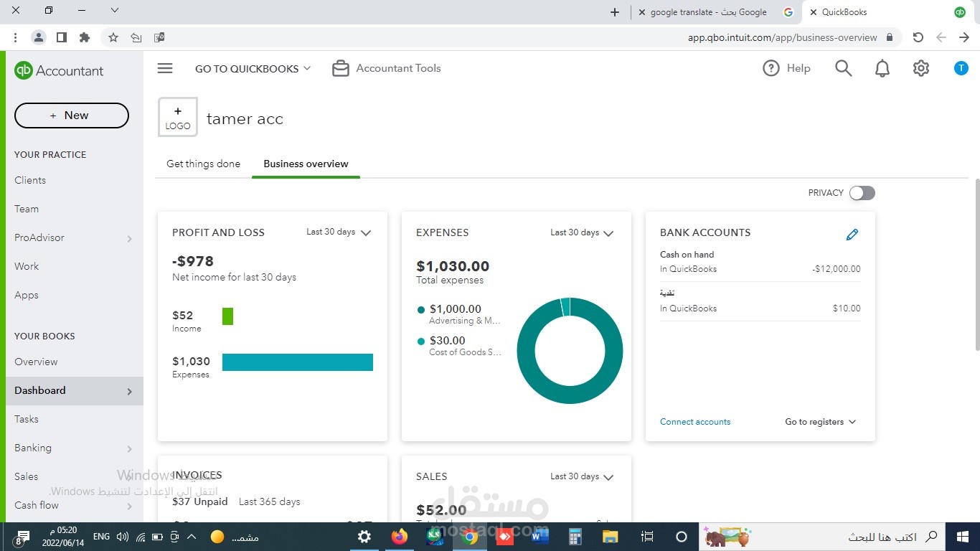Open the user profile avatar T

(x=961, y=68)
